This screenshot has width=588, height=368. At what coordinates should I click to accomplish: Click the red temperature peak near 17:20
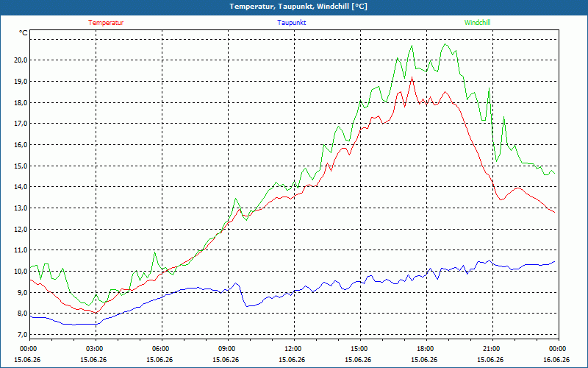412,77
